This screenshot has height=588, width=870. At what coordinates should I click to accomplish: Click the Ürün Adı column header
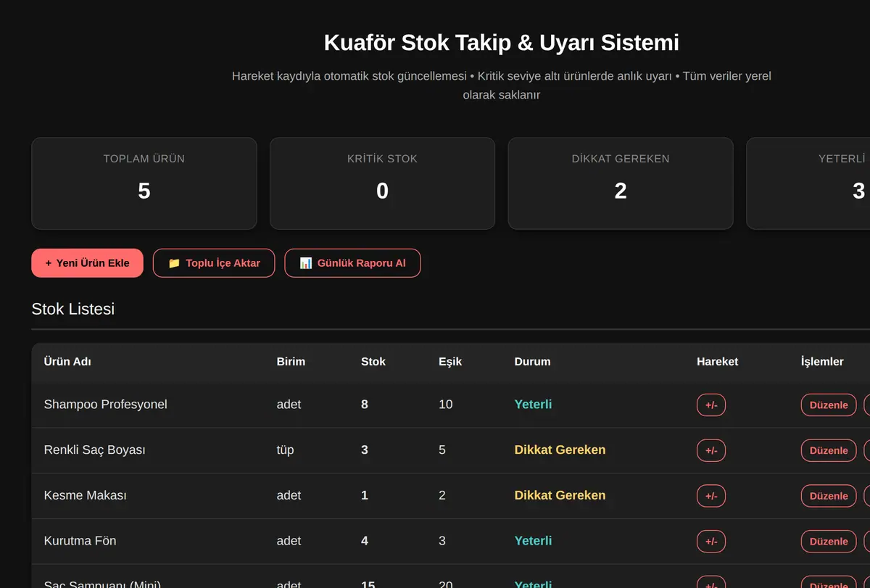pos(67,361)
